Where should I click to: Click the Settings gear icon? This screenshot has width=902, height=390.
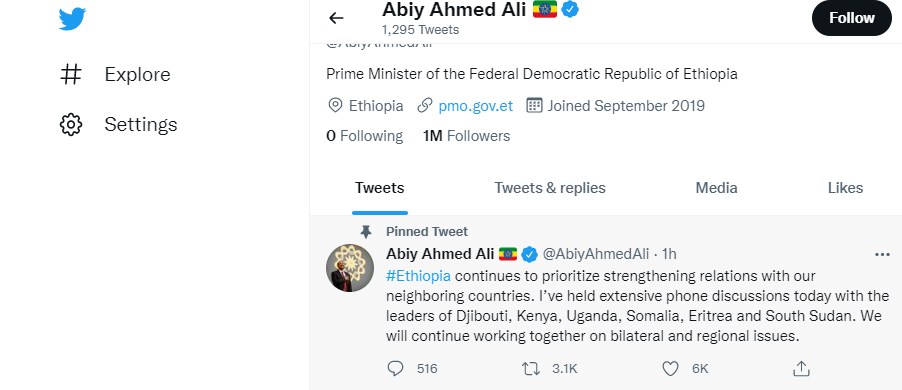click(71, 124)
